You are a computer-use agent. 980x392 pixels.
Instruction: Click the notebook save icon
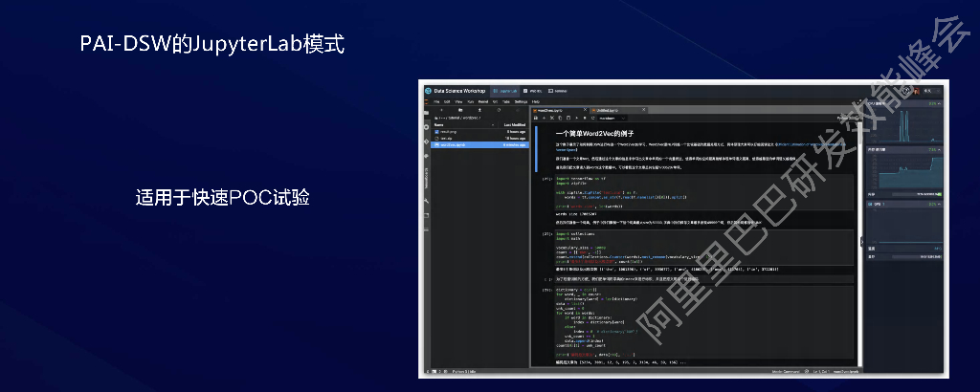536,118
